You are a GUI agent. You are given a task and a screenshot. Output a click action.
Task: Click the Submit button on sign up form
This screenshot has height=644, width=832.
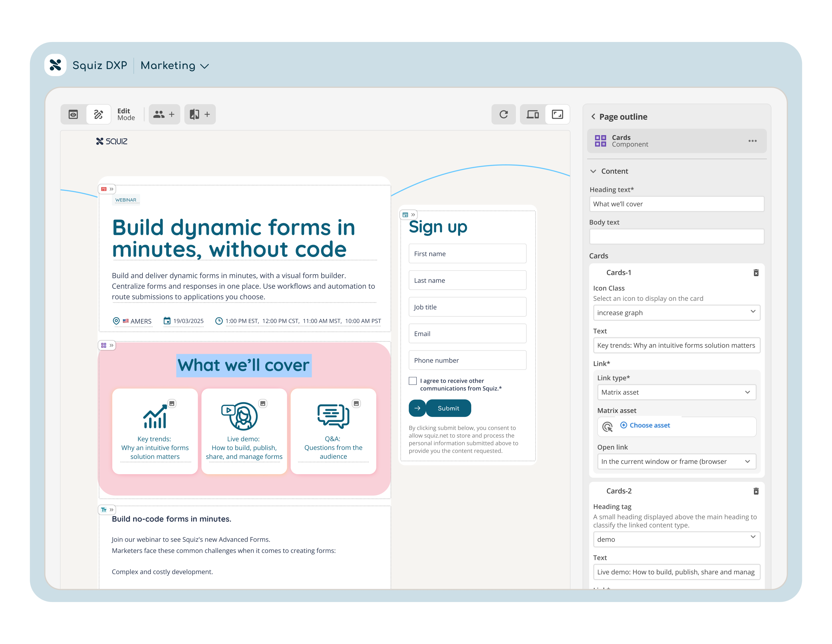(x=440, y=408)
